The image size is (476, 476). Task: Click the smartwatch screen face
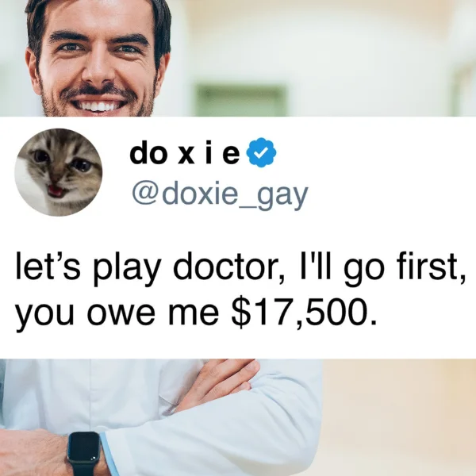point(84,449)
